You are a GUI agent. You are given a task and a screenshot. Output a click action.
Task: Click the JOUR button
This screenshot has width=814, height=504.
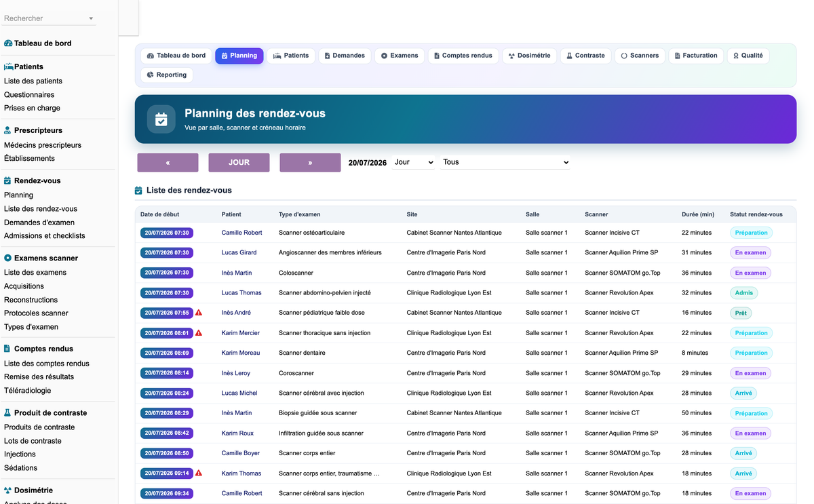tap(239, 163)
